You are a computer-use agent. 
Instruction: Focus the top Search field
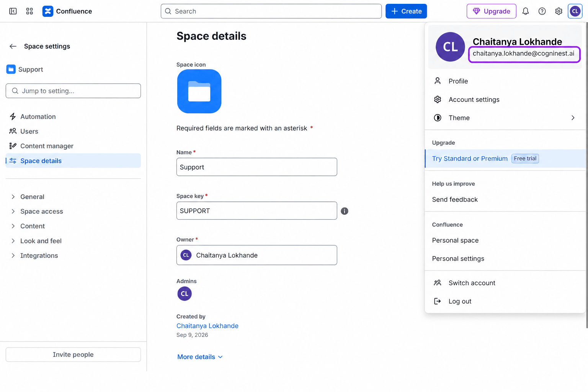click(x=271, y=11)
